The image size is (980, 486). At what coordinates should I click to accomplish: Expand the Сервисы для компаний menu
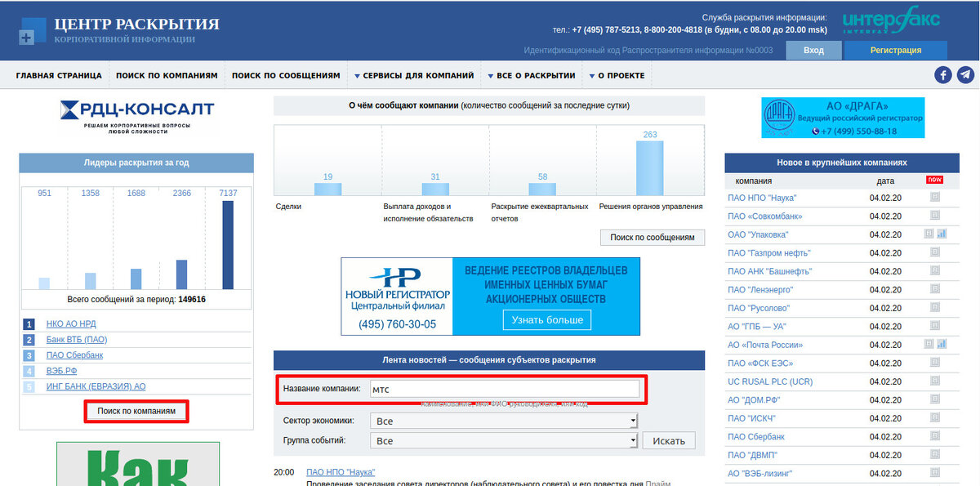tap(414, 75)
